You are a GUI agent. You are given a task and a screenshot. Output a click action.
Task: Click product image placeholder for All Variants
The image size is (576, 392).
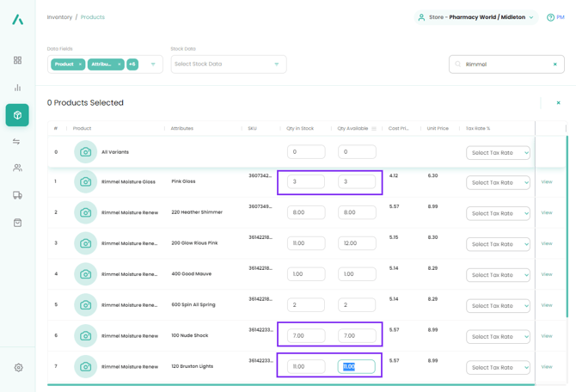(85, 152)
